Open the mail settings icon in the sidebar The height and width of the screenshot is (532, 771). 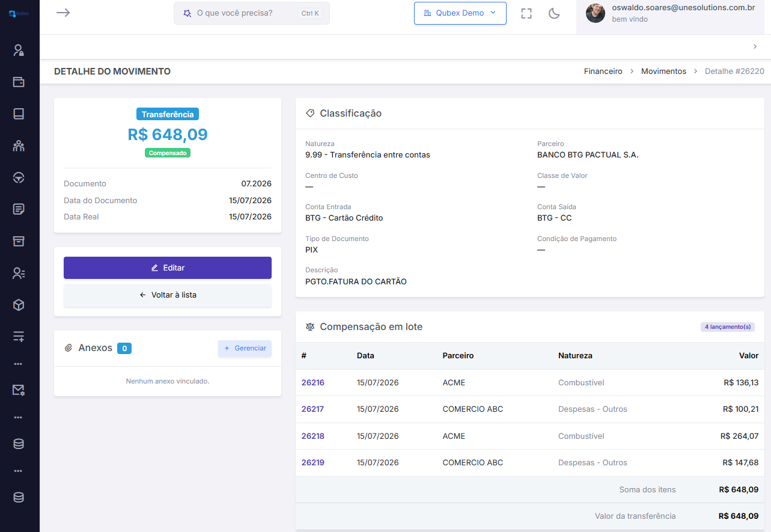[19, 390]
